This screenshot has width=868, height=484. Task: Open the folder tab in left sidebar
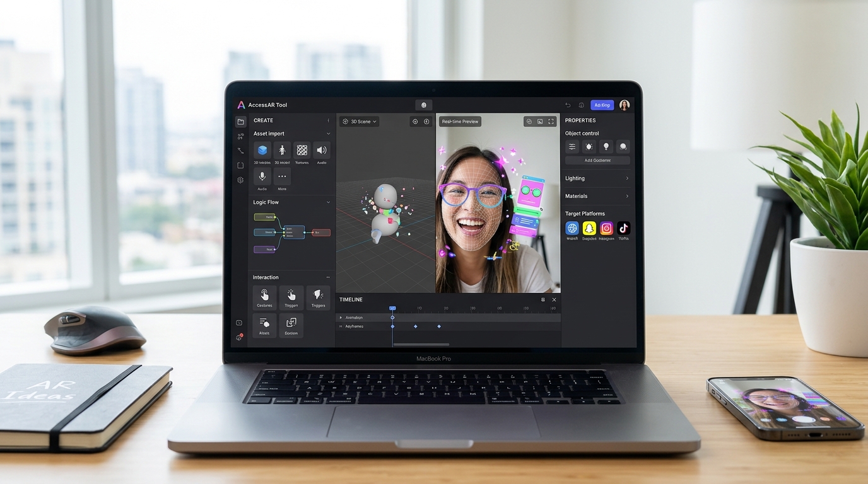tap(240, 122)
